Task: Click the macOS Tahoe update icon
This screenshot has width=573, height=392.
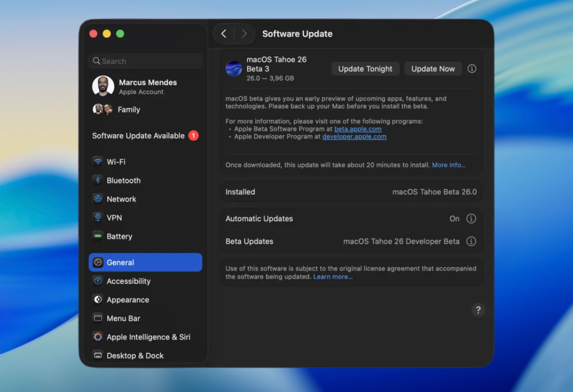Action: [x=234, y=69]
